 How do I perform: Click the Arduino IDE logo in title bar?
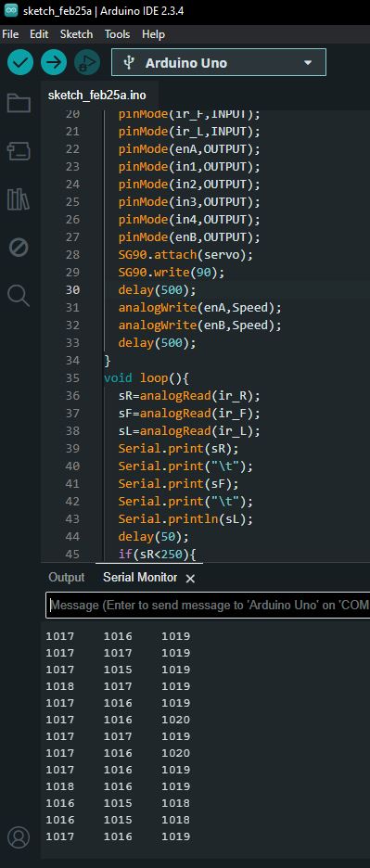[x=10, y=10]
